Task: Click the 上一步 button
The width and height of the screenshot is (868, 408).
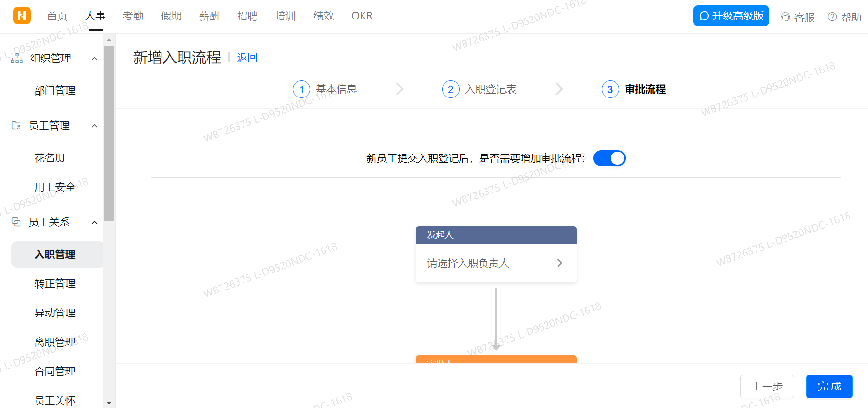Action: click(767, 387)
